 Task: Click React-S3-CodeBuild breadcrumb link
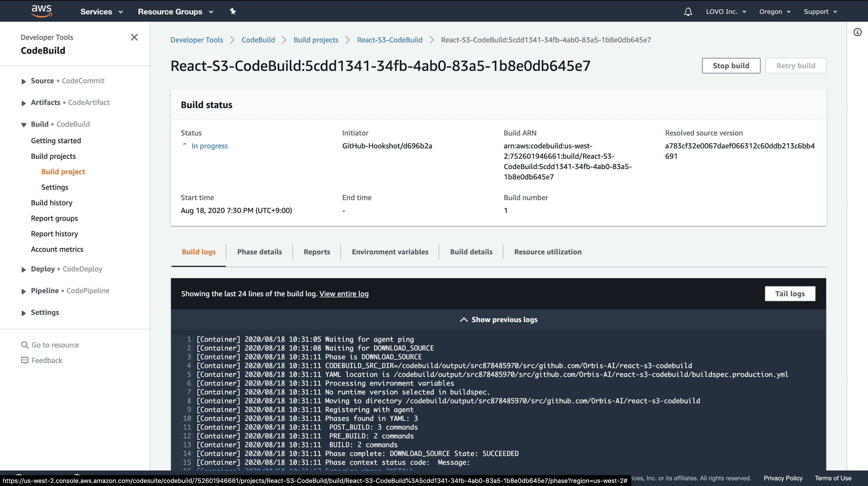(x=390, y=40)
